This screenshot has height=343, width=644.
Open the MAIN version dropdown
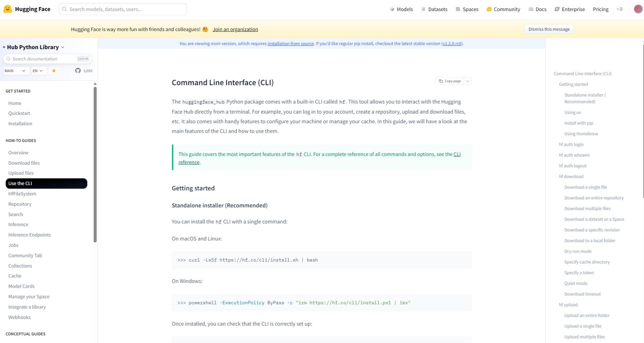click(x=15, y=71)
